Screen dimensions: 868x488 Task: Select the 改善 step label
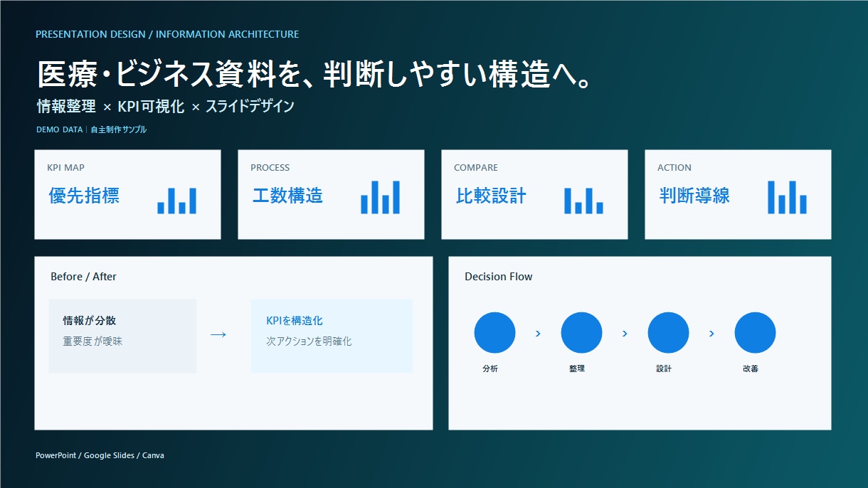[751, 369]
